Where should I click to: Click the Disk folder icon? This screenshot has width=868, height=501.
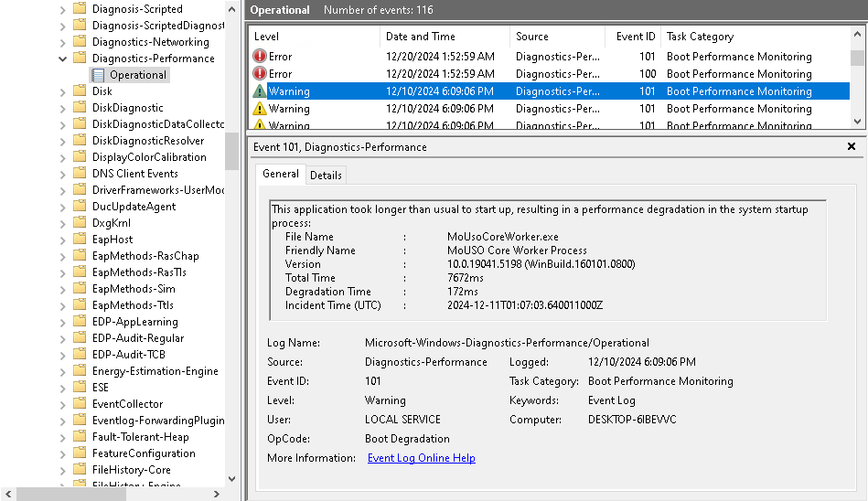click(80, 91)
